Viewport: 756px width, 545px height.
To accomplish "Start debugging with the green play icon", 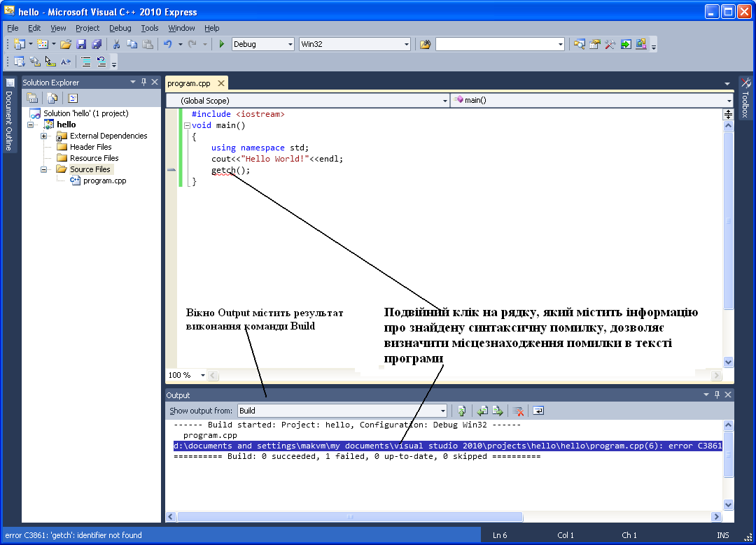I will (221, 44).
